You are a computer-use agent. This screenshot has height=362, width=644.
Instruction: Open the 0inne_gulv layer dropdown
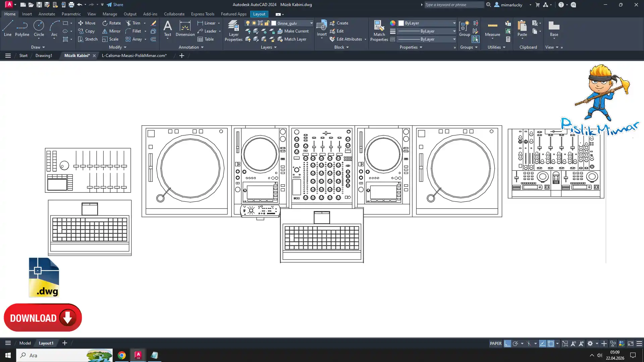pos(311,23)
